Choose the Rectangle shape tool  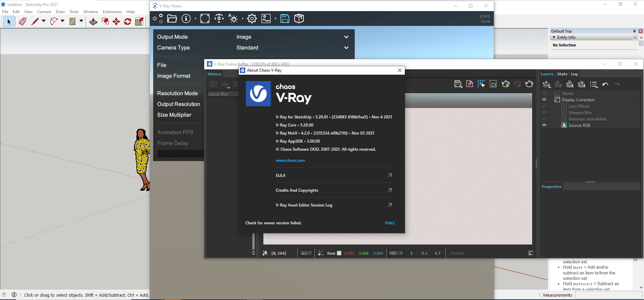coord(72,22)
